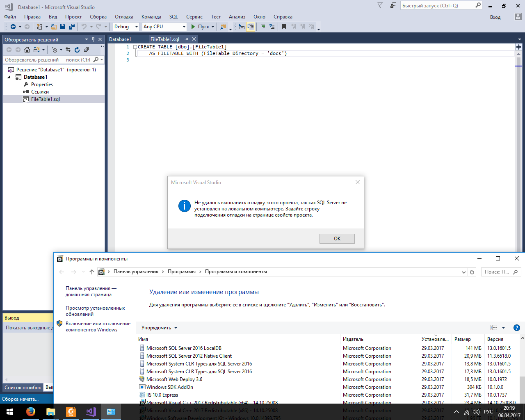Click the volume icon in system tray

pyautogui.click(x=476, y=412)
